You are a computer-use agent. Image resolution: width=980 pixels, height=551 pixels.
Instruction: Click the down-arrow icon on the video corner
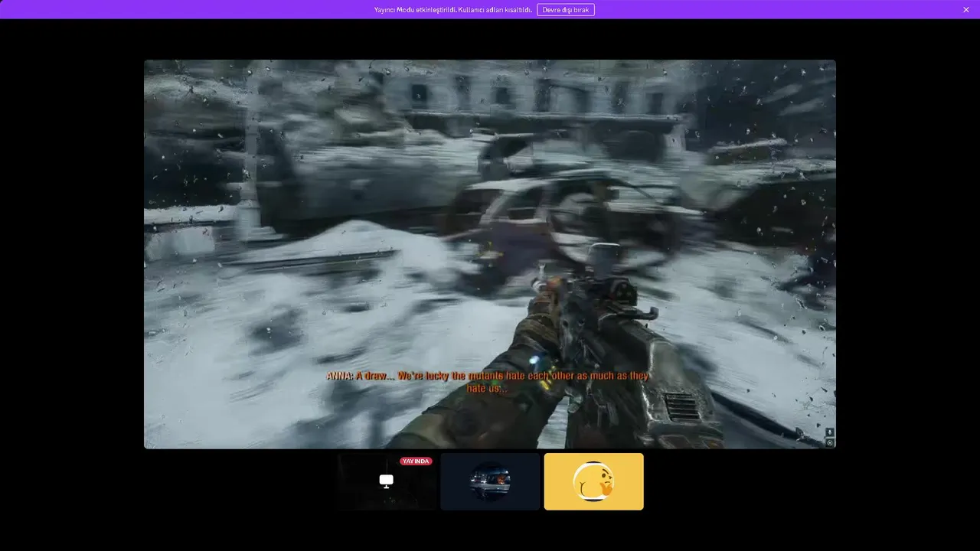[830, 432]
